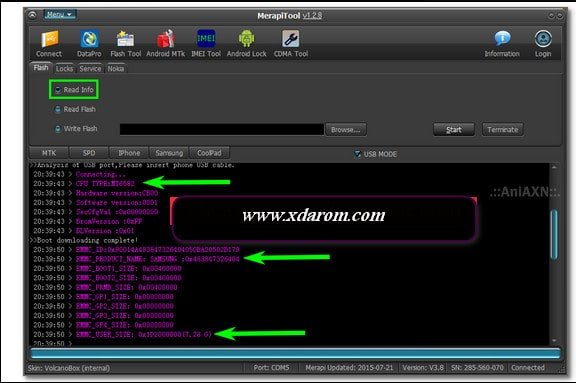This screenshot has height=383, width=576.
Task: Open the Menu dropdown
Action: click(60, 14)
